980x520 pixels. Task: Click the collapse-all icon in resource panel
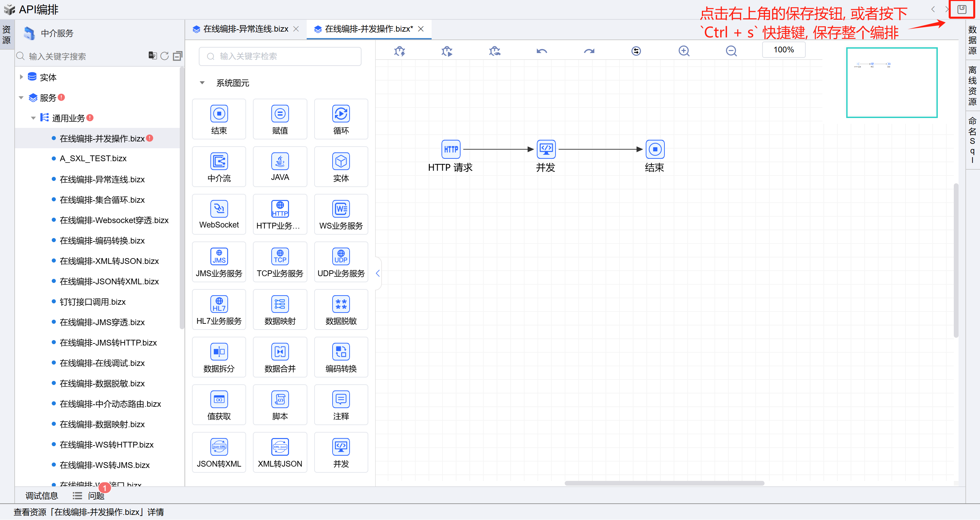tap(177, 56)
